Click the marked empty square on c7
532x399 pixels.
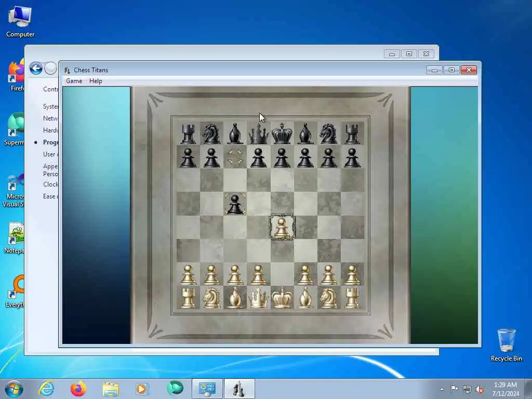(235, 157)
